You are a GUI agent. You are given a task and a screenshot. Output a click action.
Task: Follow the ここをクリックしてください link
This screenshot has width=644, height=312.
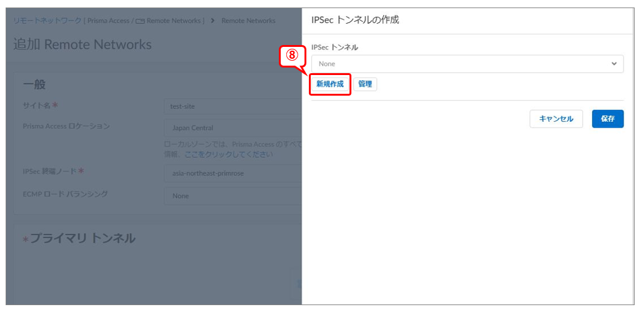pyautogui.click(x=228, y=154)
